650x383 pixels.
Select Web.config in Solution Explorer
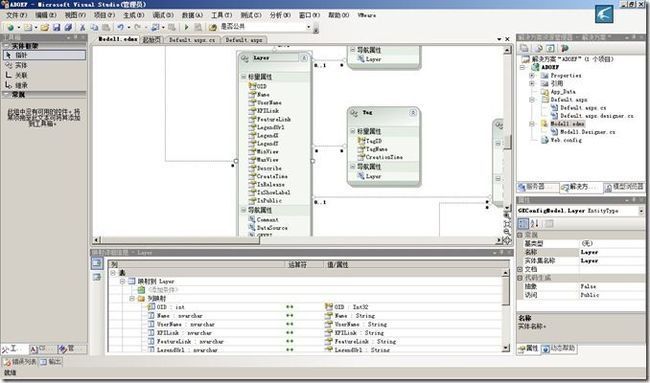coord(566,141)
